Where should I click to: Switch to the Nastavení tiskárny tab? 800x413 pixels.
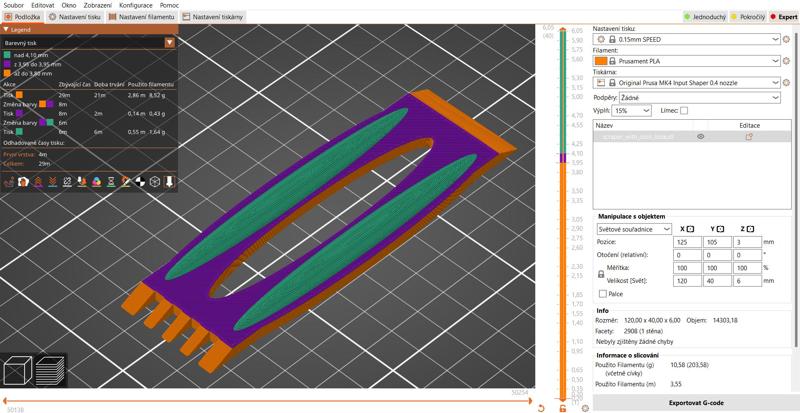tap(212, 17)
